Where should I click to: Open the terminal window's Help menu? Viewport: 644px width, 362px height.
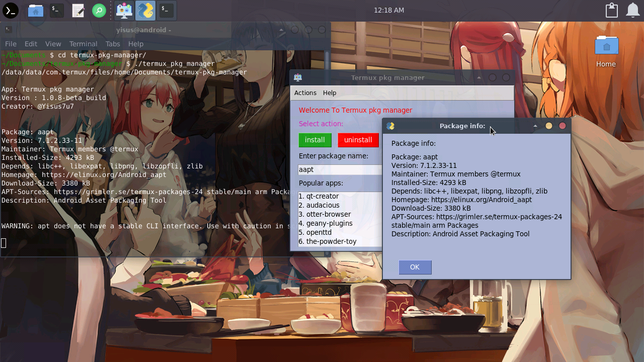click(136, 44)
